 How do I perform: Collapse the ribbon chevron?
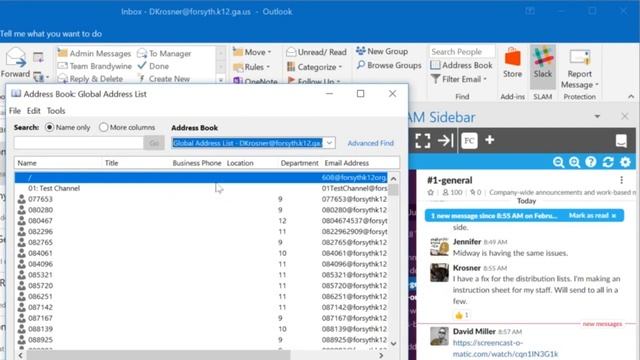[631, 97]
